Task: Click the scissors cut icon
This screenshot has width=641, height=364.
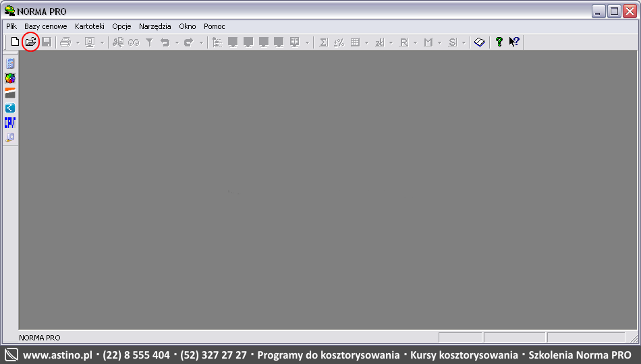Action: (118, 42)
